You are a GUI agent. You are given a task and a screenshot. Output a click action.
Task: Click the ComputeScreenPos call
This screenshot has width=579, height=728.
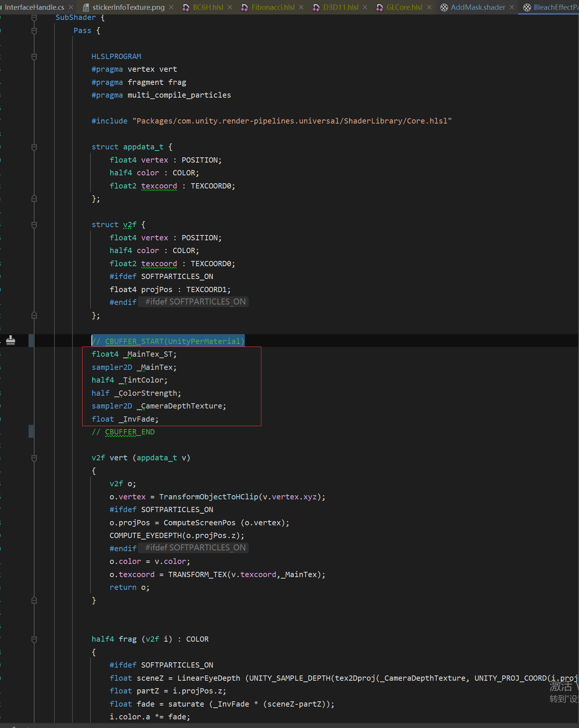pos(226,523)
